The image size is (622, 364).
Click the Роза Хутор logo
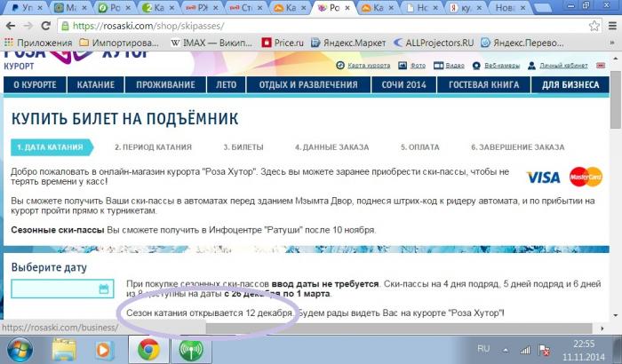coord(76,59)
